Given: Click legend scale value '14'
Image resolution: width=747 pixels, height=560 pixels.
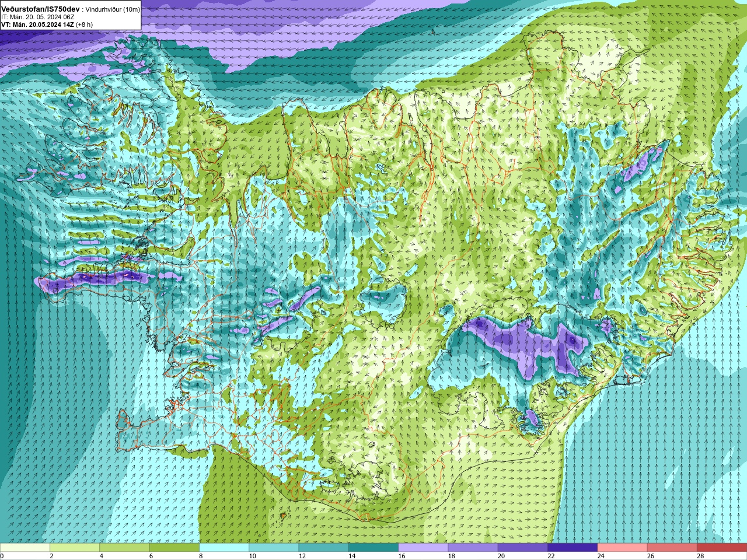Looking at the screenshot, I should click(x=352, y=556).
